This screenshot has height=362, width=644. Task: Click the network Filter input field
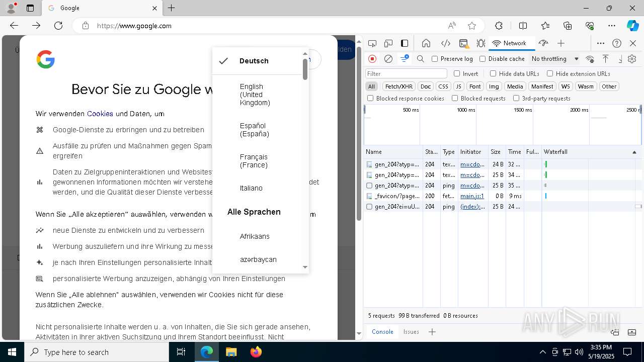(406, 74)
